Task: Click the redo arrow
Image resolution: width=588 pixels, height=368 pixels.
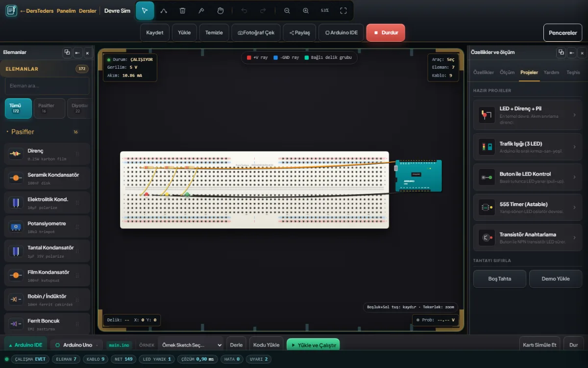Action: 263,10
